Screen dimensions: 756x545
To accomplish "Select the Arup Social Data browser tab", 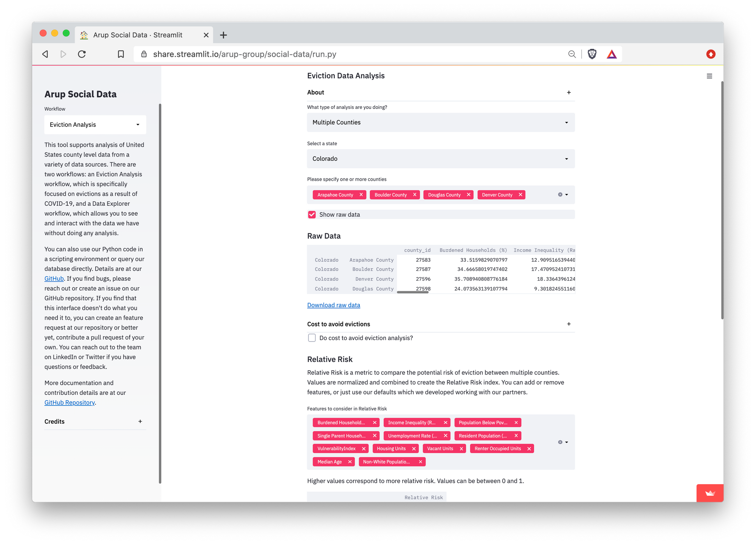I will (144, 35).
